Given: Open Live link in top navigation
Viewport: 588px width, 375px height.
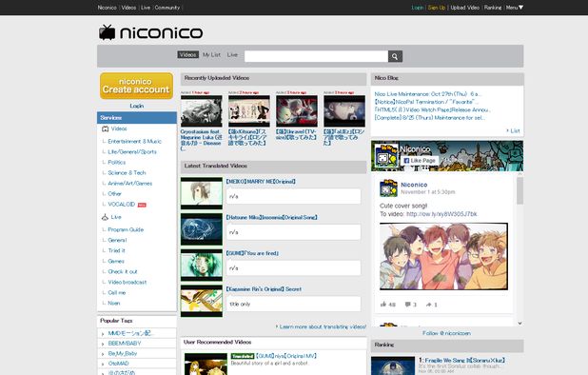Looking at the screenshot, I should click(x=146, y=8).
